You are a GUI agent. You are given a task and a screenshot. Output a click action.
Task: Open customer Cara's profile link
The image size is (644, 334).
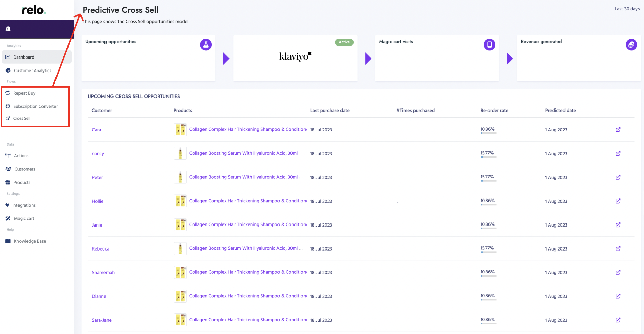coord(96,130)
